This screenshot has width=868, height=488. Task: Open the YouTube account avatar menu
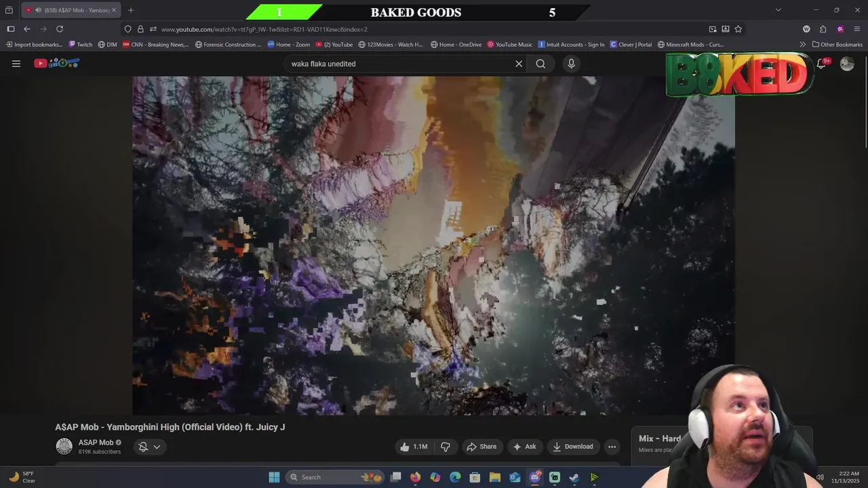point(847,64)
